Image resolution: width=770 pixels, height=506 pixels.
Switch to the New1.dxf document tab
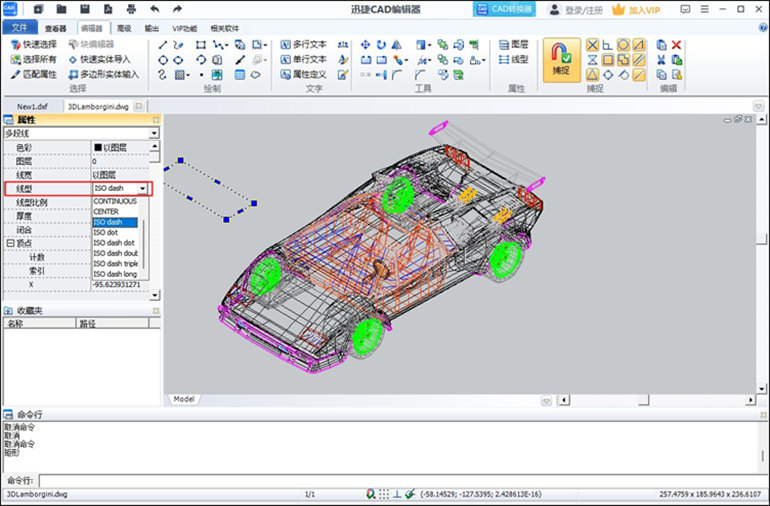(x=32, y=106)
